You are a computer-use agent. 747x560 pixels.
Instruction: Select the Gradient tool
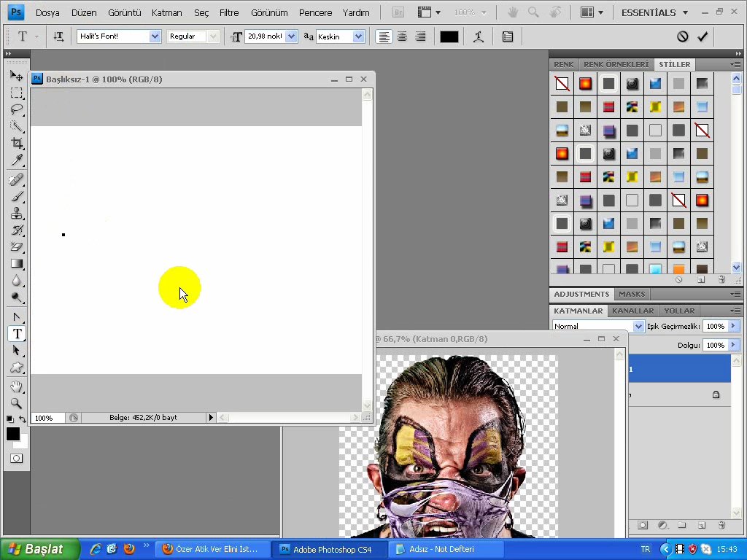point(17,263)
